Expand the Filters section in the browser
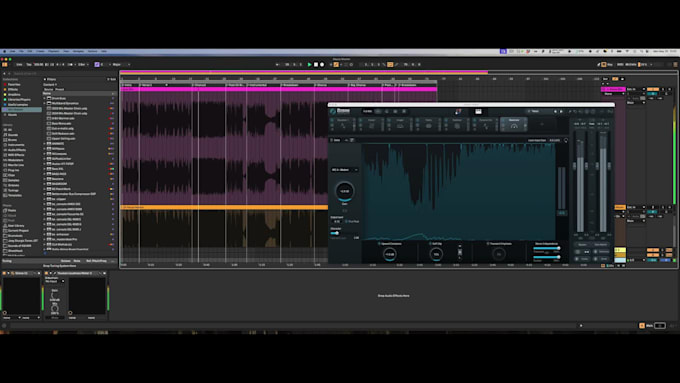Viewport: 680px width, 383px height. click(x=45, y=79)
